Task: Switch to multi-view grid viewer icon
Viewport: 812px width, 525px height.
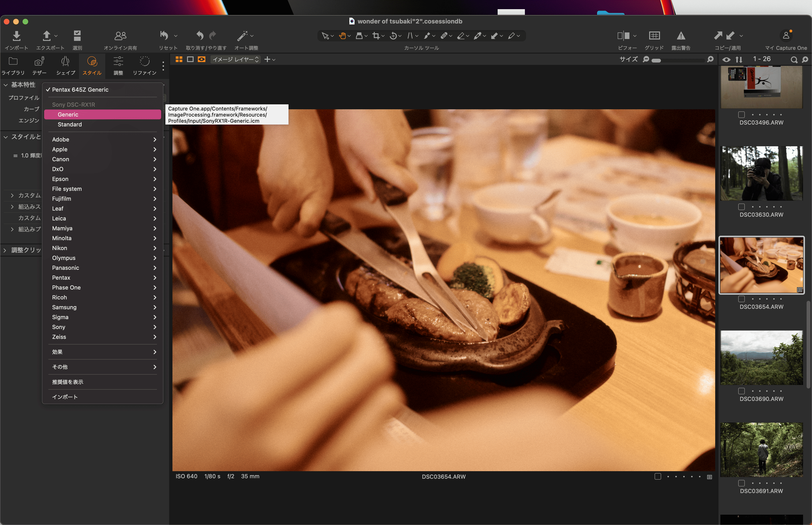Action: coord(179,59)
